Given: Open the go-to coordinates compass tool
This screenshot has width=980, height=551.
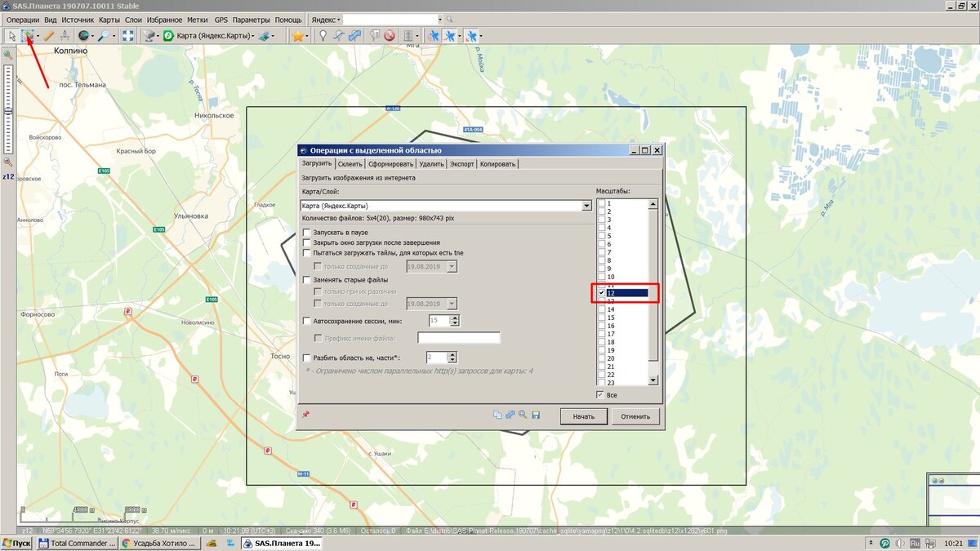Looking at the screenshot, I should click(65, 36).
